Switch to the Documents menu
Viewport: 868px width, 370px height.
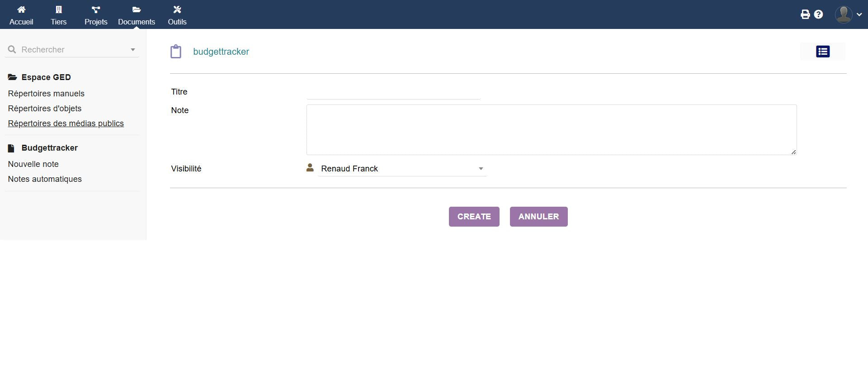[x=137, y=15]
